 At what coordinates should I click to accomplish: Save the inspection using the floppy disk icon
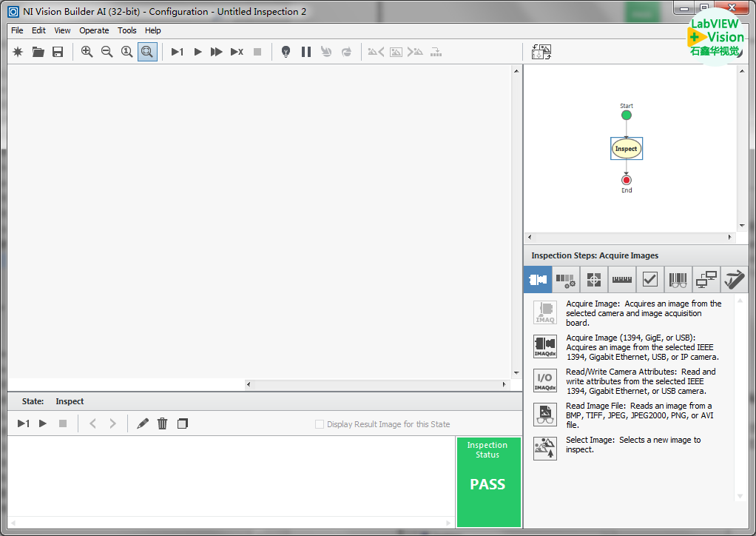(x=58, y=52)
